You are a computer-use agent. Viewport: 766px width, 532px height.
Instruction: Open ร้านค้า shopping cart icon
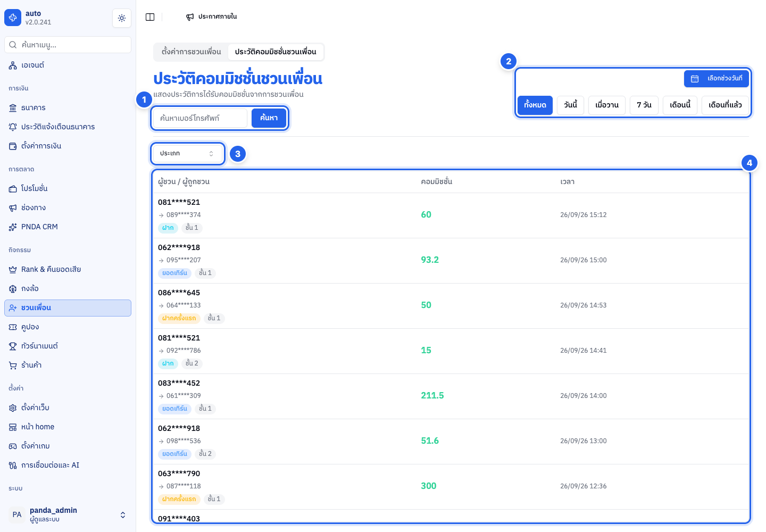[x=13, y=365]
